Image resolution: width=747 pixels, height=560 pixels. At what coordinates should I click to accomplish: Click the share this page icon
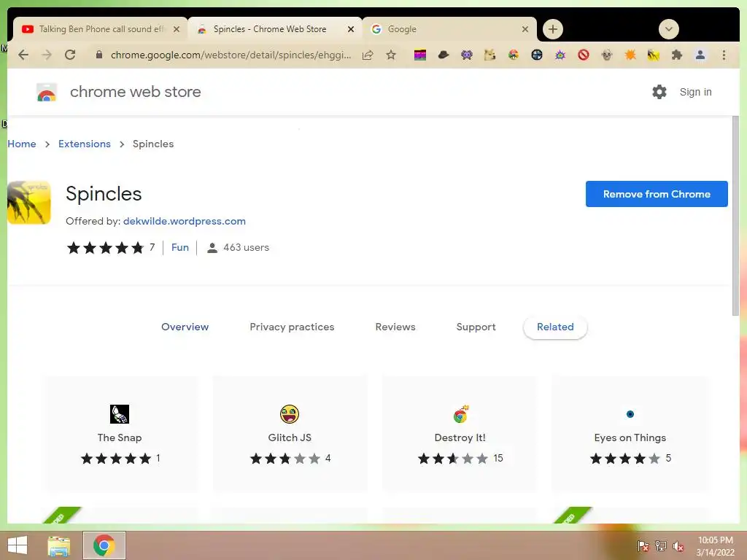pos(368,55)
